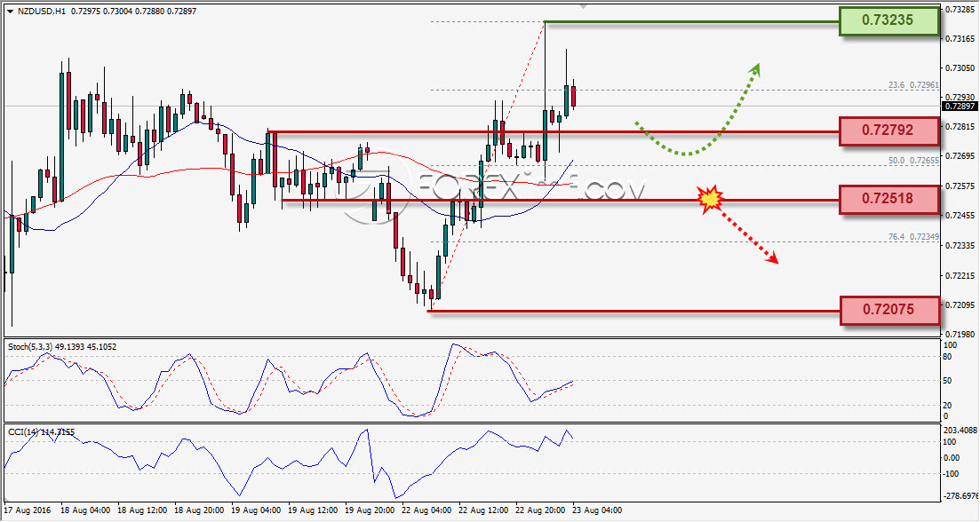
Task: Click the 22 Aug 04:00 time label
Action: (x=426, y=510)
